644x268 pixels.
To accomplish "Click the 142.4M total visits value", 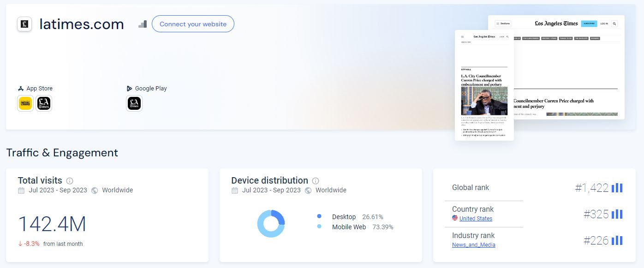I will pyautogui.click(x=52, y=224).
